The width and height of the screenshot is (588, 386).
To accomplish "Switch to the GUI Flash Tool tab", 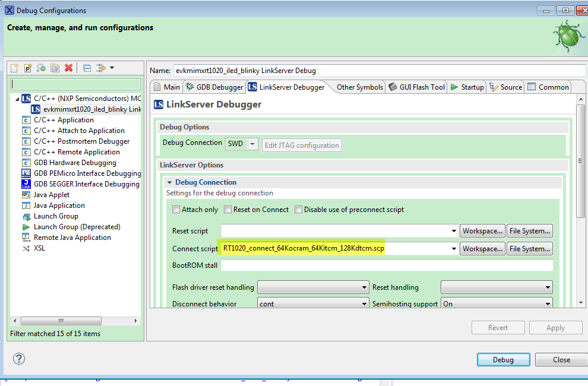I will pos(416,87).
